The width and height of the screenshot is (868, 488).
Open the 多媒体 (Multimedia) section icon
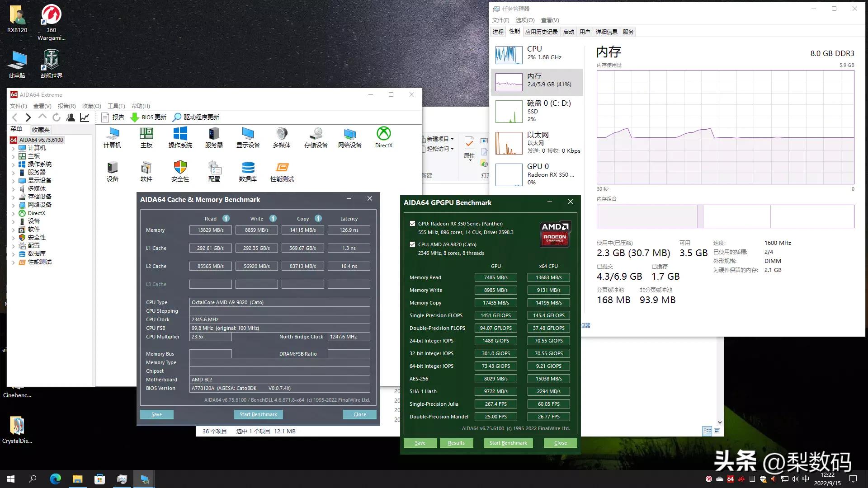click(x=281, y=137)
